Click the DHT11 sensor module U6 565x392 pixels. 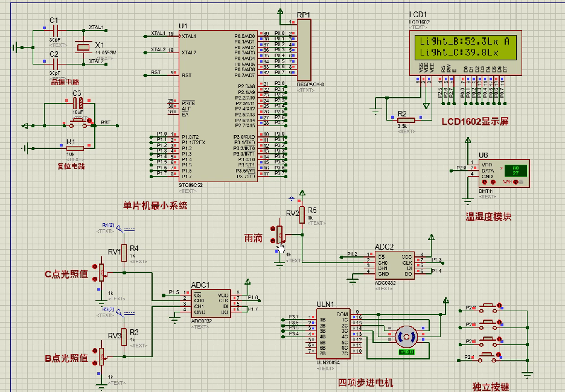[504, 172]
